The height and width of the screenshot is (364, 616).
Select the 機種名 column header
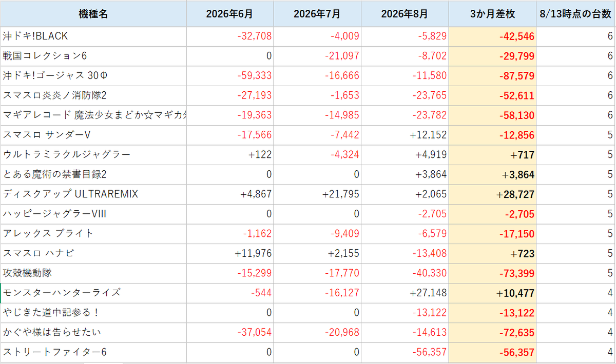click(93, 14)
